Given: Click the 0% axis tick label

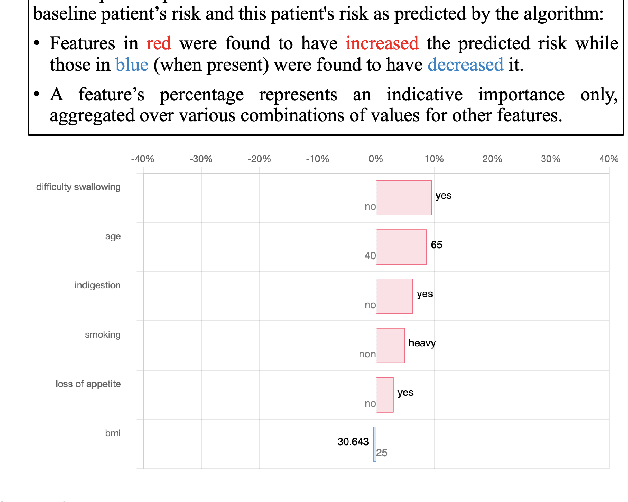Looking at the screenshot, I should (376, 159).
